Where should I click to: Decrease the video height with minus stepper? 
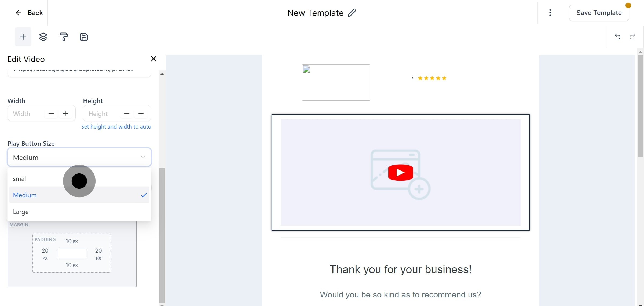tap(126, 113)
